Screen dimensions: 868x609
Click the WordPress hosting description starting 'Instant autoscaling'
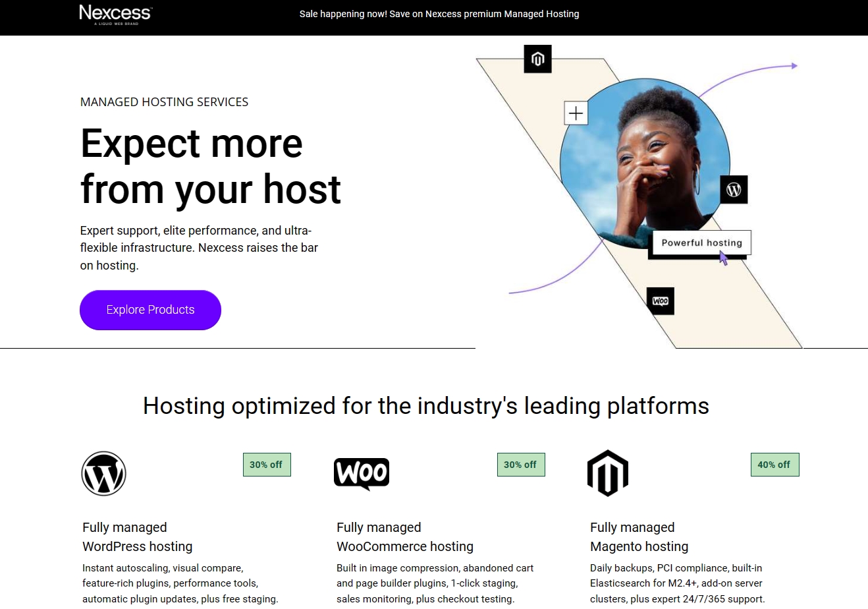180,583
